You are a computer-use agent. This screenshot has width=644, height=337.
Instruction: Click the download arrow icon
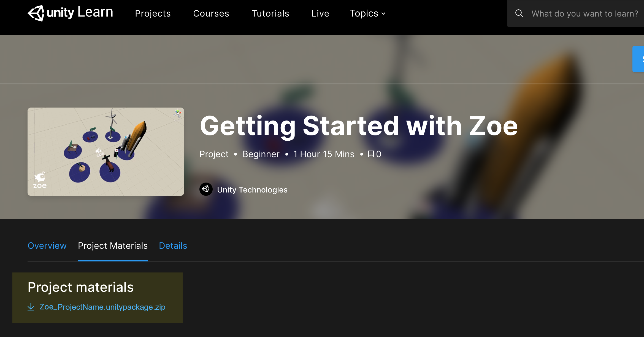point(31,307)
